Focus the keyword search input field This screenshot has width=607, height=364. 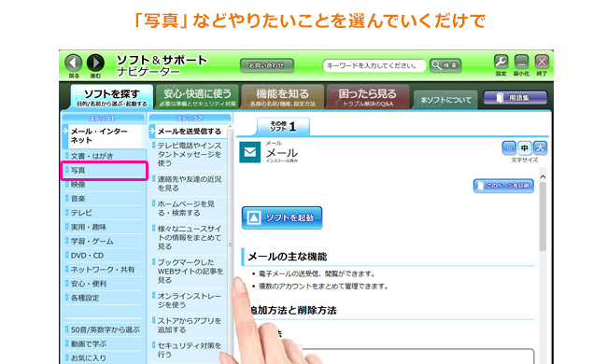[374, 65]
